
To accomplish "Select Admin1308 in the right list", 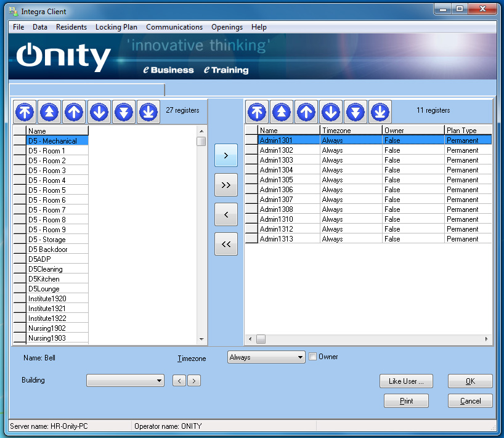I will coord(276,209).
